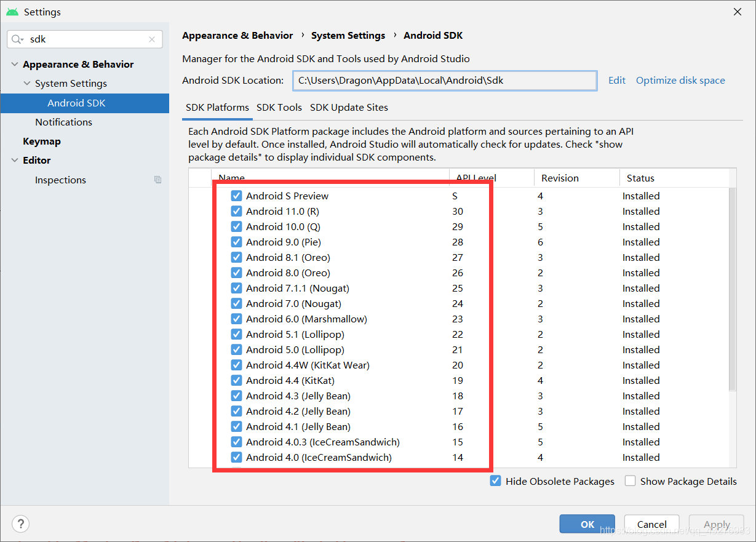Toggle Android 5.0 (Lollipop) checkbox

(x=236, y=349)
